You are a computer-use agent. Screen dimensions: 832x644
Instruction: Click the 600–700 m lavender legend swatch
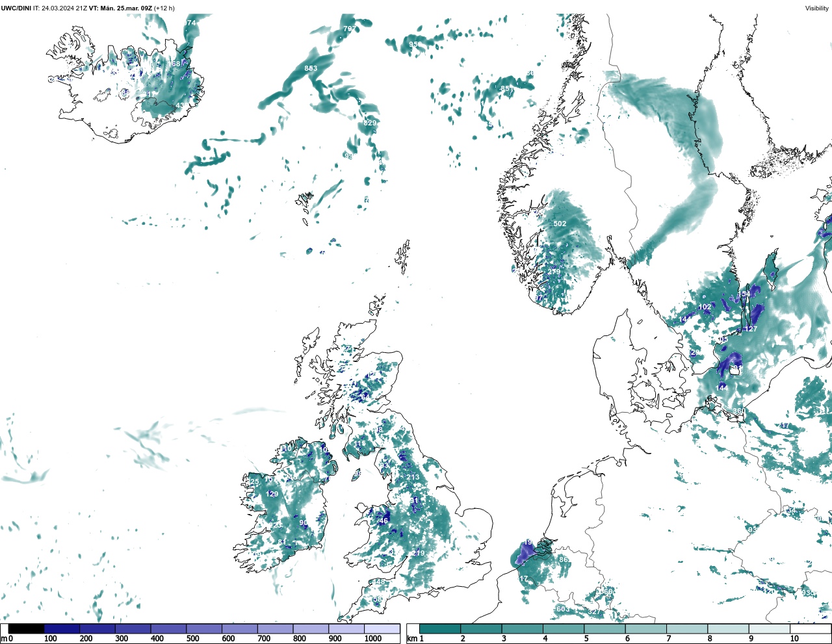pyautogui.click(x=239, y=628)
